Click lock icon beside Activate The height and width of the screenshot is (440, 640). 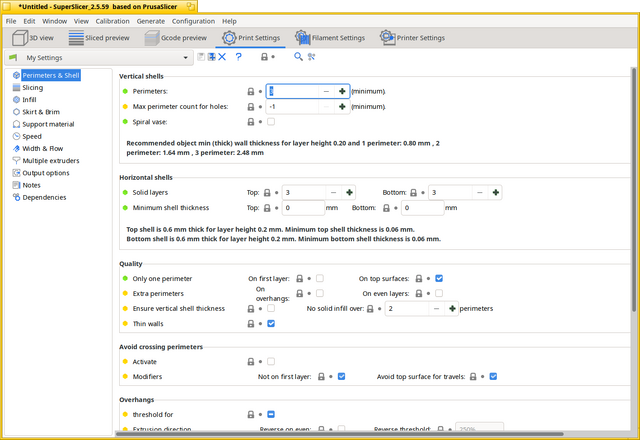tap(251, 362)
